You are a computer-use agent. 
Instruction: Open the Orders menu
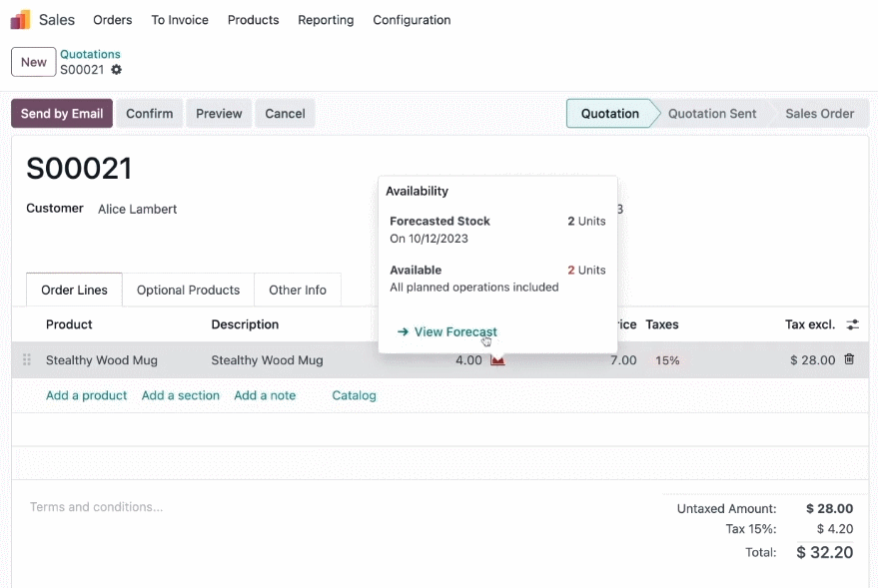(x=113, y=20)
